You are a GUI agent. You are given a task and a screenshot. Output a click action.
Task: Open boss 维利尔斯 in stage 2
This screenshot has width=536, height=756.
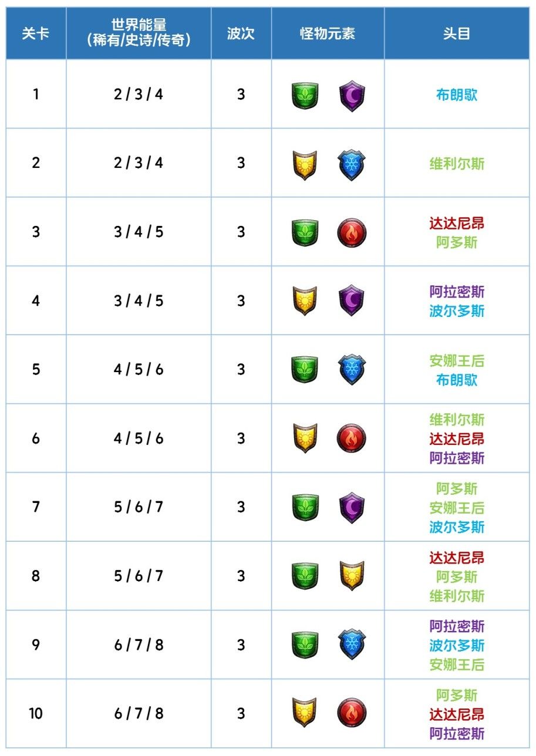(x=457, y=164)
